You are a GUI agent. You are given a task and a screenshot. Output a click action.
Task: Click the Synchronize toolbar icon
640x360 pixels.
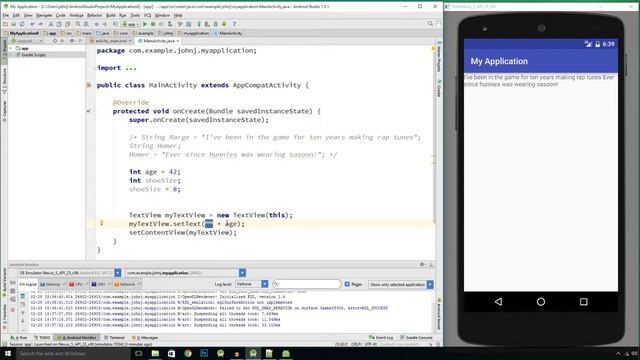[22, 24]
